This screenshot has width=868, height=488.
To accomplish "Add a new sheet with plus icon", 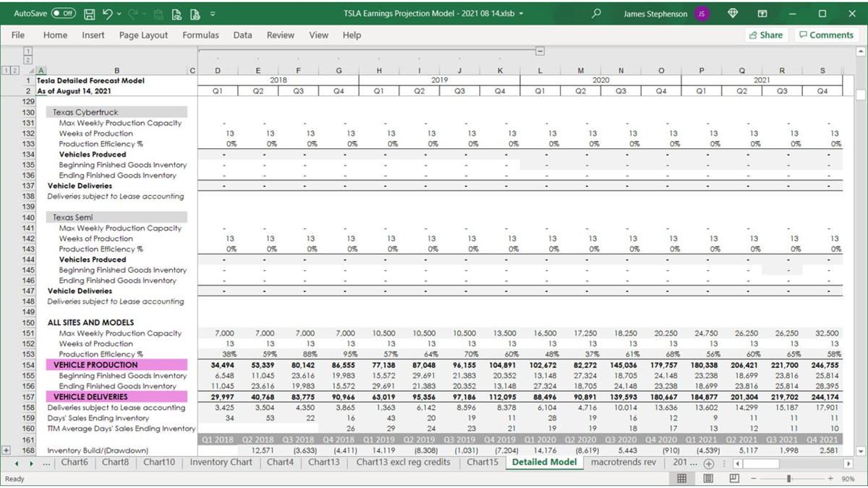I will coord(709,463).
